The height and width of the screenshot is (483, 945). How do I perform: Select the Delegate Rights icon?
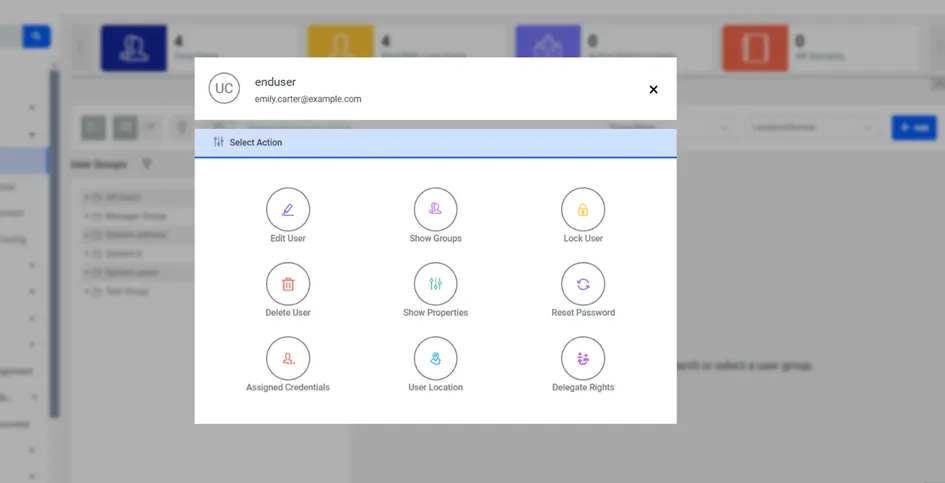click(583, 359)
